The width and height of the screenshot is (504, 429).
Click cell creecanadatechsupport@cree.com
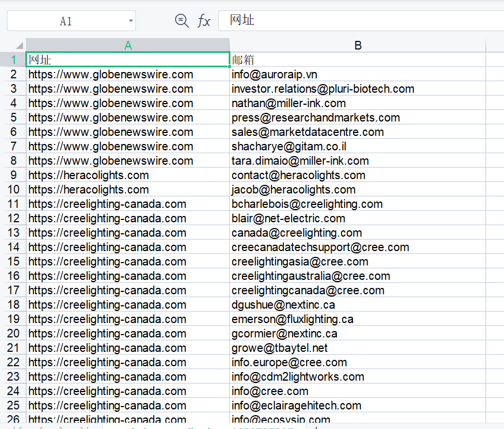coord(358,247)
